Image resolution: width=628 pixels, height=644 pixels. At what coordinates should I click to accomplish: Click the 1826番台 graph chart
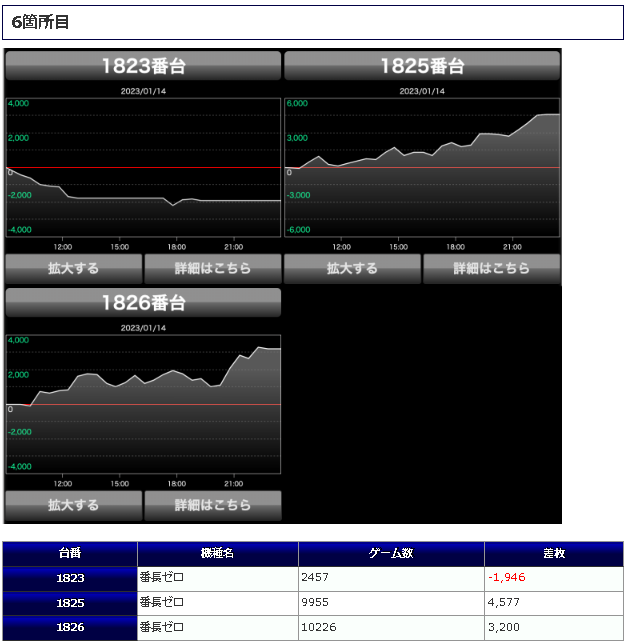[143, 404]
